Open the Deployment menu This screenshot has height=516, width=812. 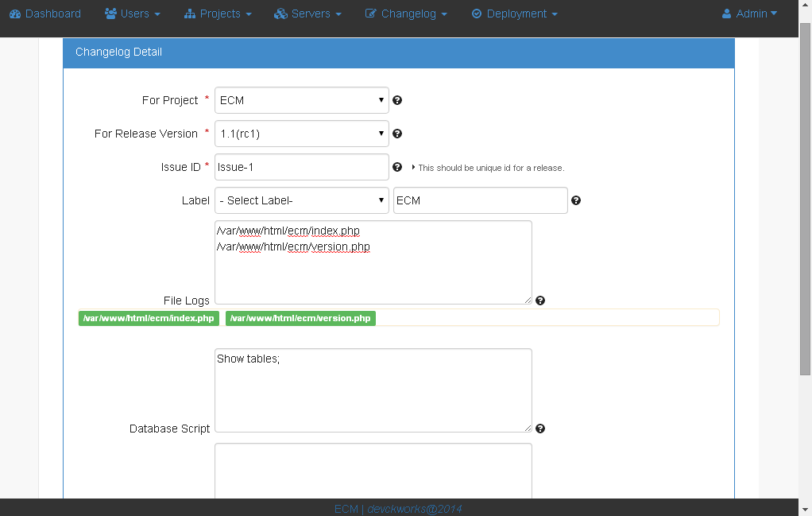click(514, 14)
